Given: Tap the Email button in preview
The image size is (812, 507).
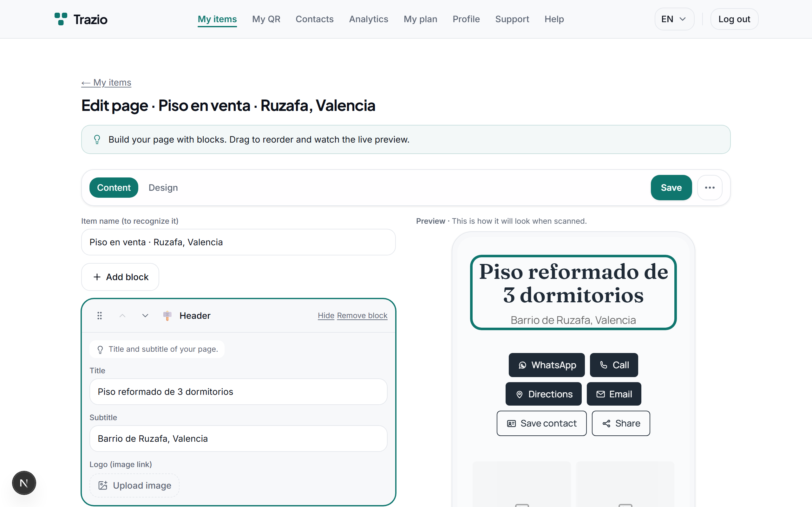Looking at the screenshot, I should click(614, 394).
